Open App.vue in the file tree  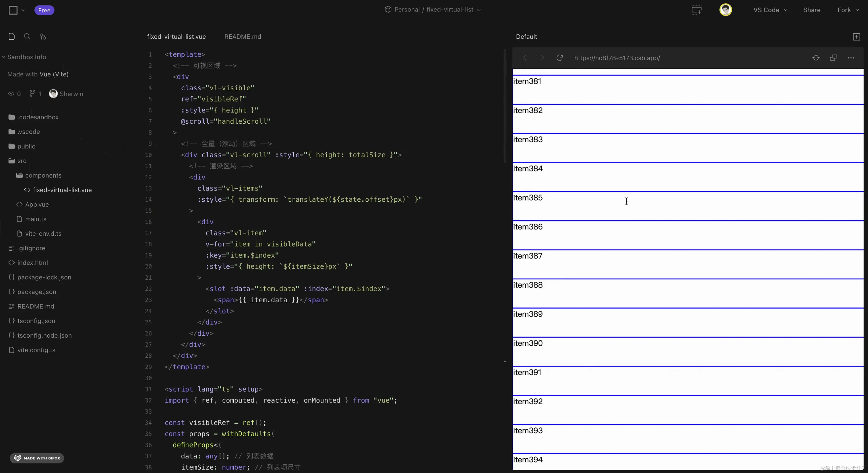pos(37,204)
